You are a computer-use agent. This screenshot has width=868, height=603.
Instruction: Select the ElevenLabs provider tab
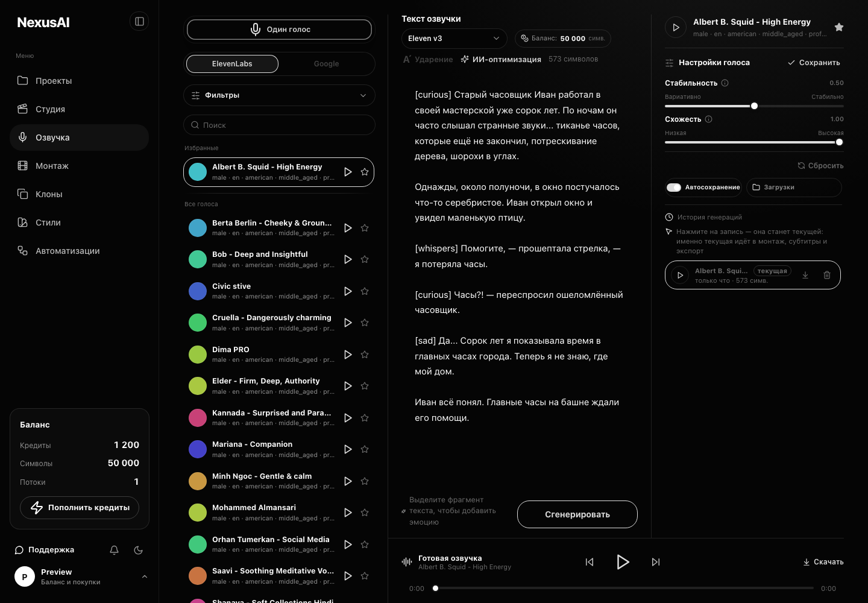232,64
